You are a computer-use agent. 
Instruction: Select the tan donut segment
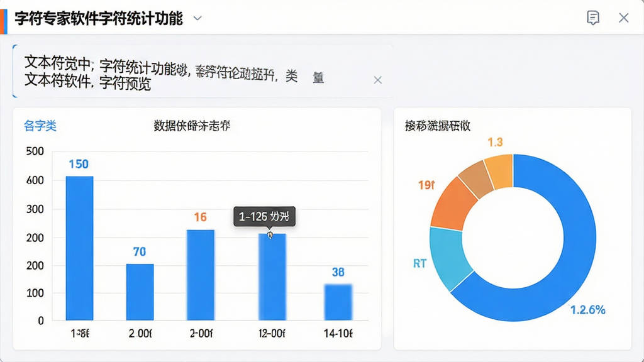click(x=477, y=180)
